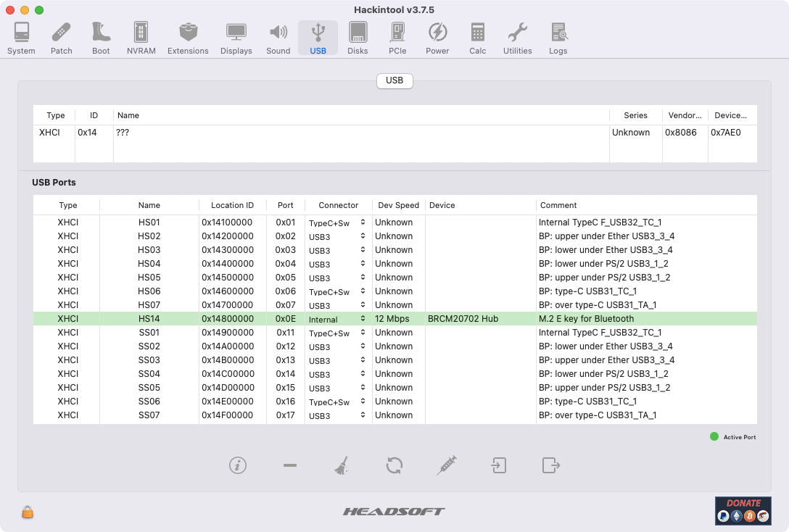This screenshot has width=789, height=532.
Task: Select the HS05 port name cell
Action: pyautogui.click(x=149, y=278)
